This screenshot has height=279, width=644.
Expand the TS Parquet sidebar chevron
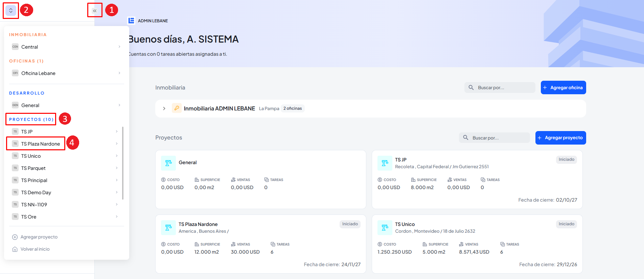117,168
